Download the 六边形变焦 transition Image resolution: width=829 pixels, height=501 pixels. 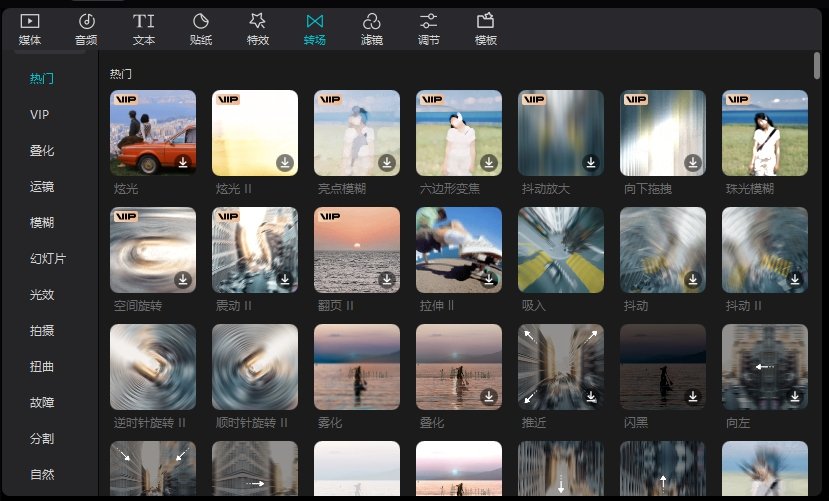[x=489, y=163]
